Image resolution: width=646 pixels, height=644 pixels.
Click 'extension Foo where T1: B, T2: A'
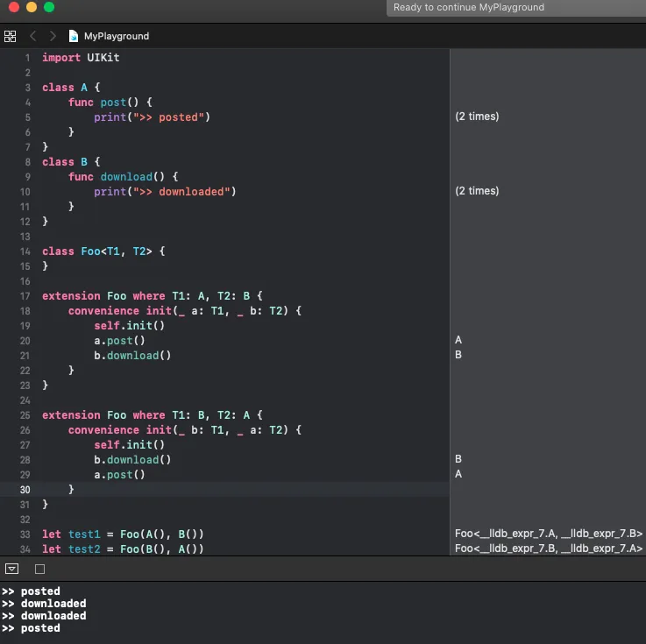(x=146, y=415)
